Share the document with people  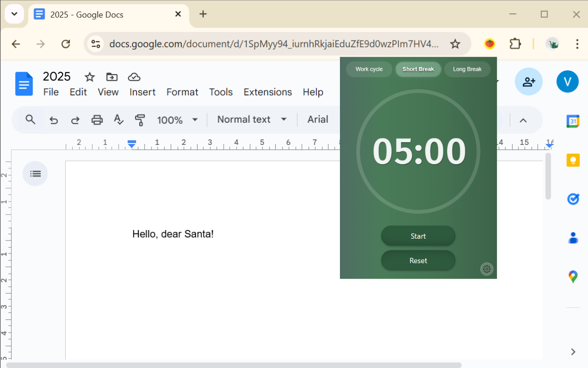point(529,82)
